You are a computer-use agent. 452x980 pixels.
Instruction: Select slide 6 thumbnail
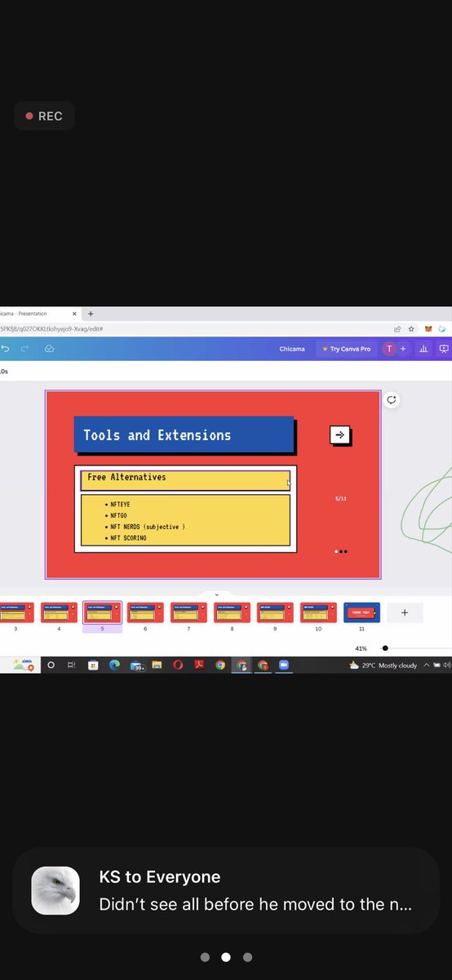tap(145, 612)
